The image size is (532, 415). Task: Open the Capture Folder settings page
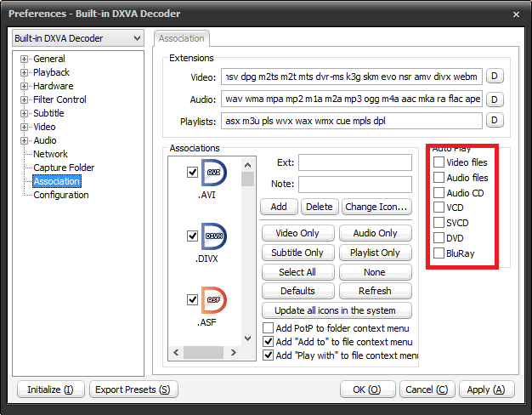pos(64,168)
